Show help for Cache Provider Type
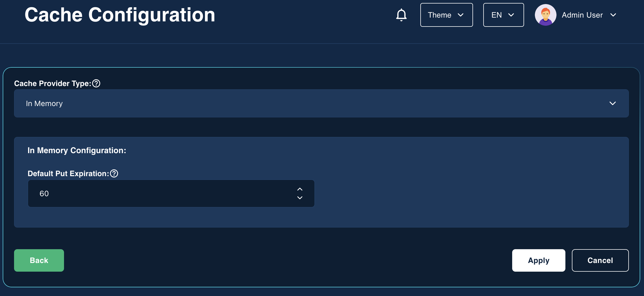Image resolution: width=644 pixels, height=296 pixels. [x=96, y=83]
